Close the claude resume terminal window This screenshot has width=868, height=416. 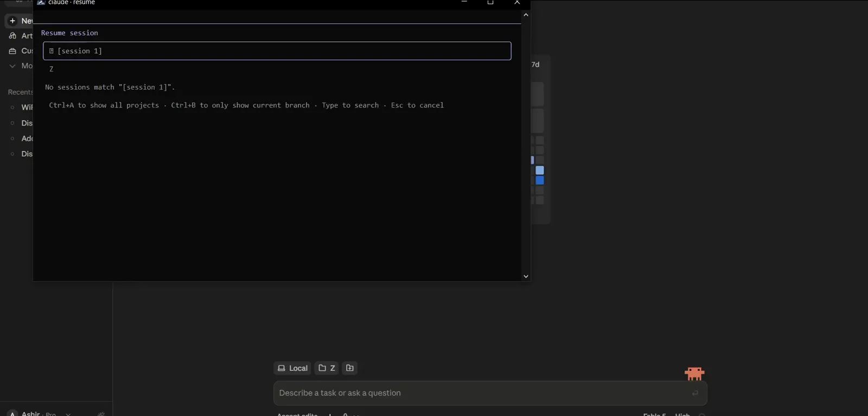tap(517, 3)
